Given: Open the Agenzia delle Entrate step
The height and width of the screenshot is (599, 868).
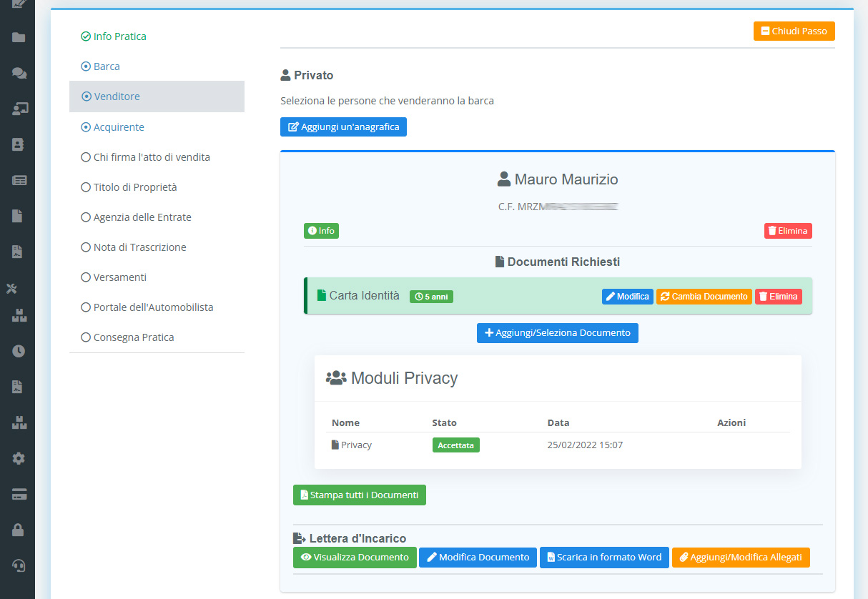Looking at the screenshot, I should [137, 217].
